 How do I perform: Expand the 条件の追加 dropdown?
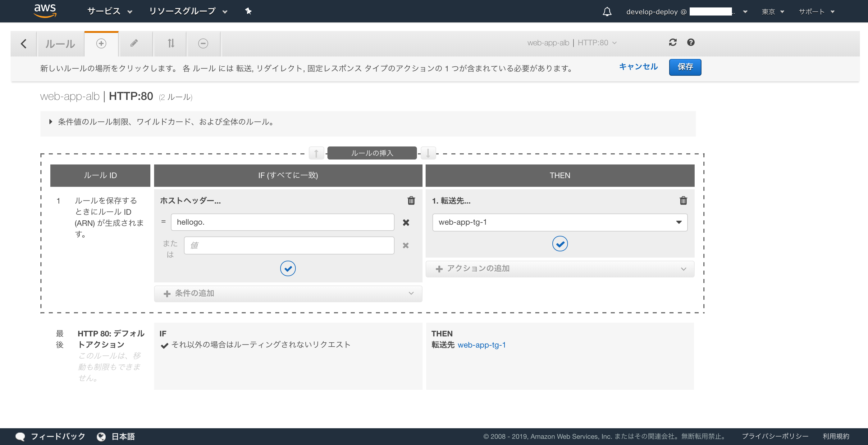coord(288,294)
